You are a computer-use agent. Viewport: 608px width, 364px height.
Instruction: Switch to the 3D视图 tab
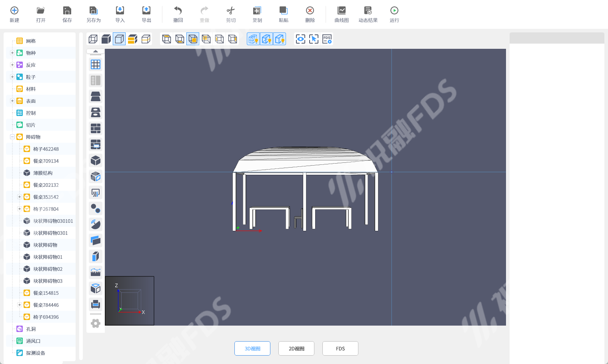(x=252, y=348)
